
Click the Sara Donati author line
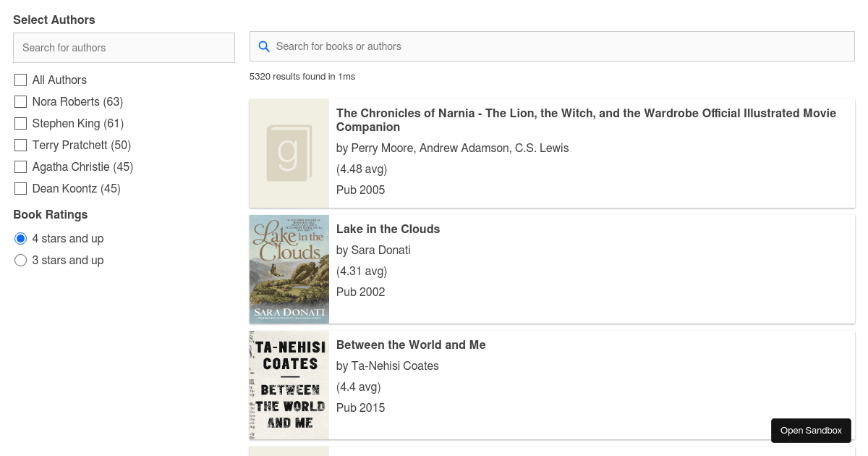(x=373, y=250)
